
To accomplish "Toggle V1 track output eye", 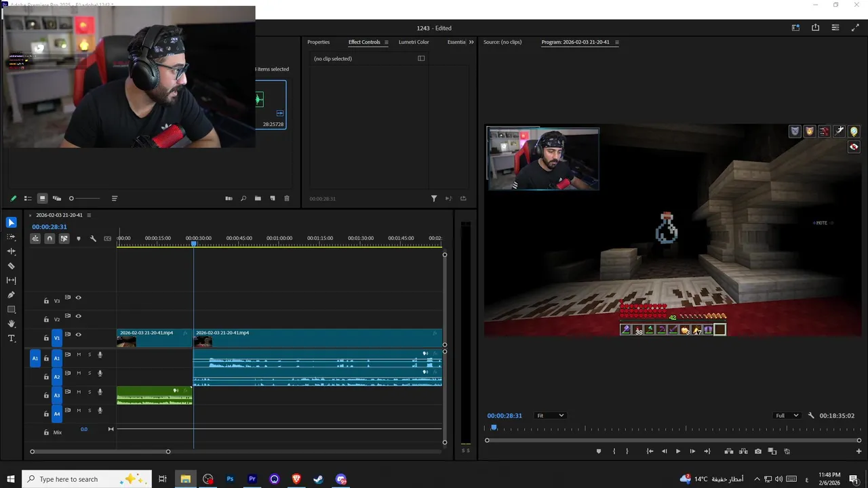I will point(78,335).
